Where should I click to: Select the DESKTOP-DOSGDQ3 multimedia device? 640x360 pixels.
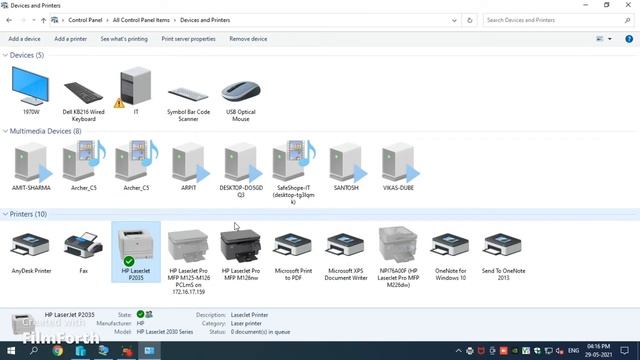click(x=241, y=170)
